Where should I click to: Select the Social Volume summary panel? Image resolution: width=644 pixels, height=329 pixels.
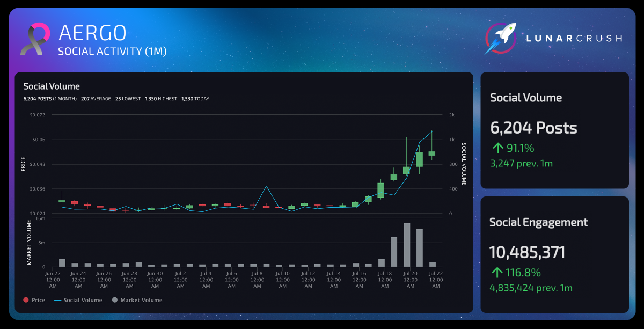coord(554,129)
